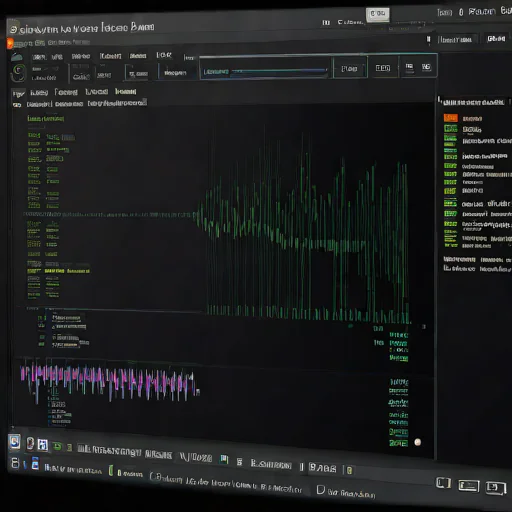Click the orange icon below the window title
This screenshot has height=512, width=512.
point(10,43)
